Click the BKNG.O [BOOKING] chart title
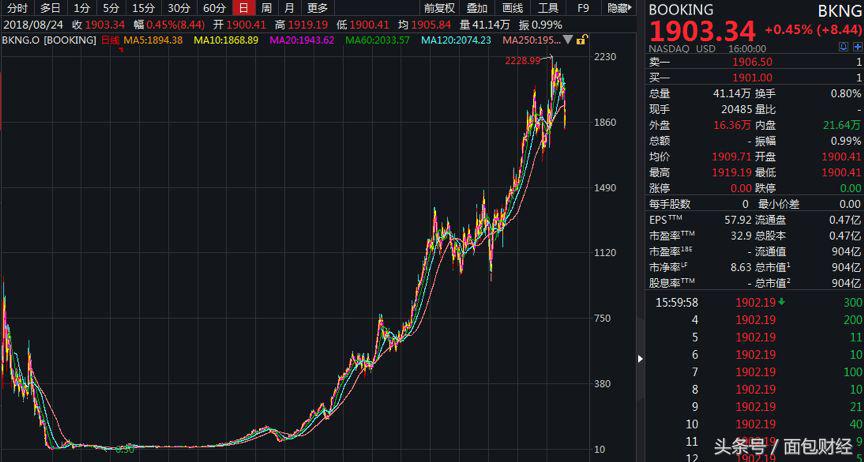Screen dimensions: 864x462 point(49,40)
